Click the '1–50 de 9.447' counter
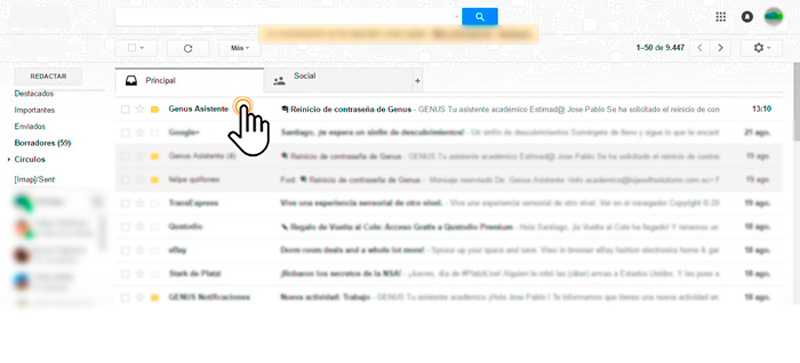This screenshot has width=800, height=363. (660, 48)
